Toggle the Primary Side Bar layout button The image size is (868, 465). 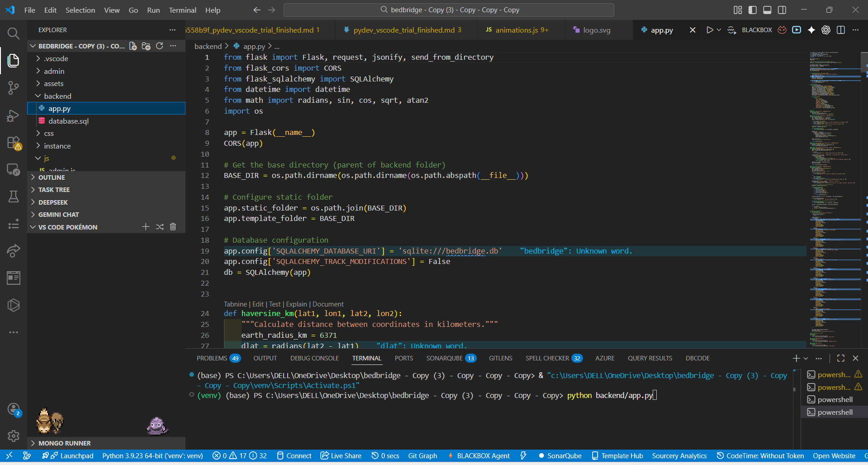coord(753,10)
